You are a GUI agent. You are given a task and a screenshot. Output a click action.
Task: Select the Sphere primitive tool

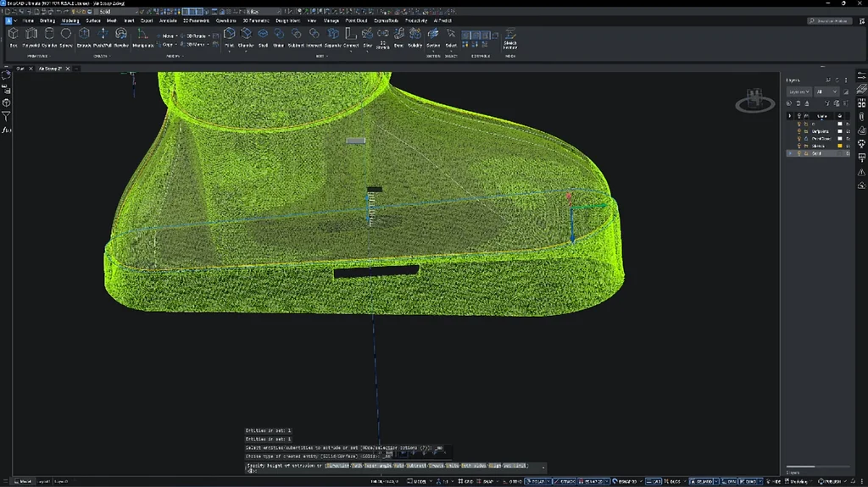66,37
